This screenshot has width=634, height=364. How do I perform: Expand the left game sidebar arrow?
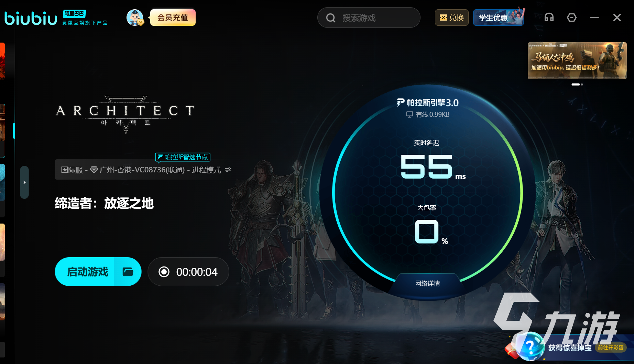[x=24, y=182]
